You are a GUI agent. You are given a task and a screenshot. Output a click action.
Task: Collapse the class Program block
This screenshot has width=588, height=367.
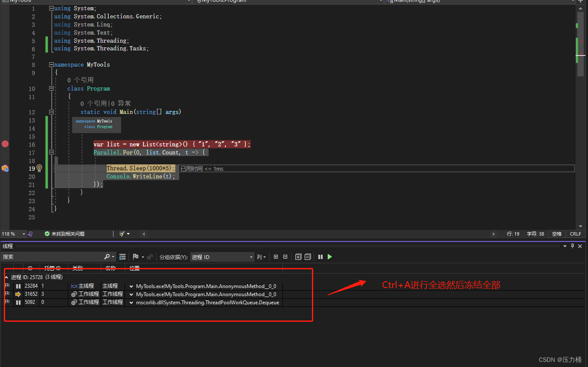pos(51,89)
